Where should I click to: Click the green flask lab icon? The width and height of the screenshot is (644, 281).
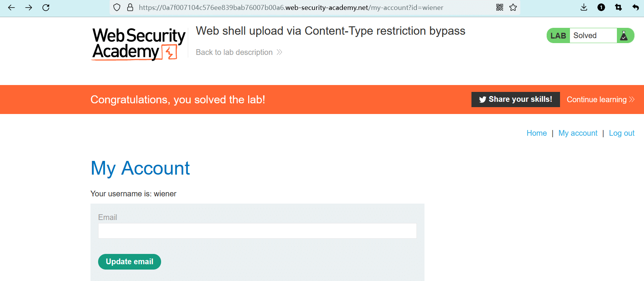tap(624, 35)
